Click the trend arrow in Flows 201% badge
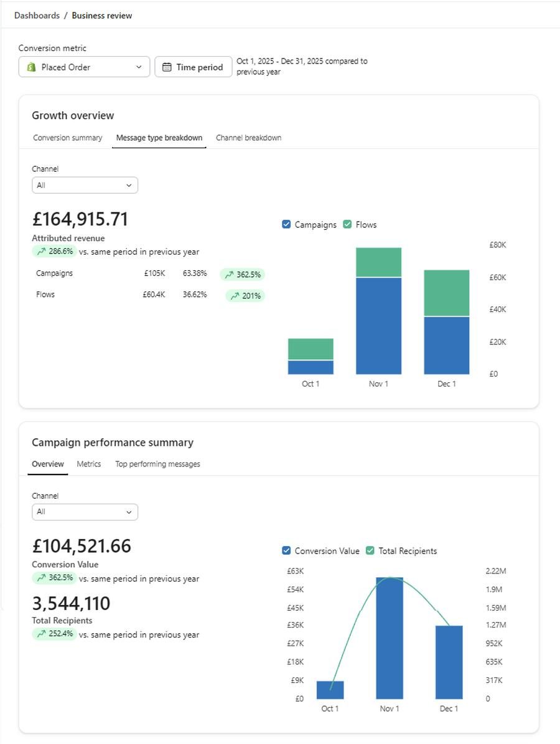This screenshot has height=744, width=560. [235, 296]
